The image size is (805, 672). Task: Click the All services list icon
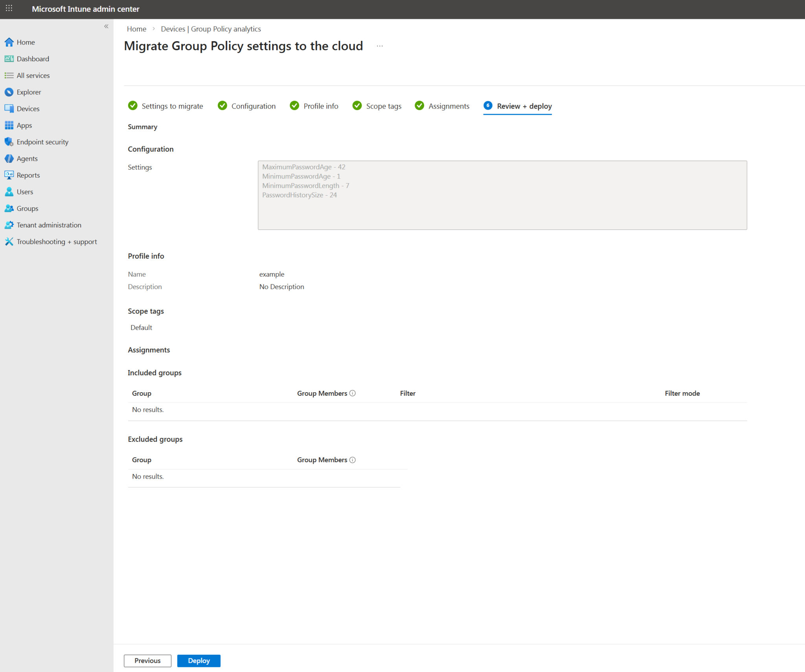9,75
